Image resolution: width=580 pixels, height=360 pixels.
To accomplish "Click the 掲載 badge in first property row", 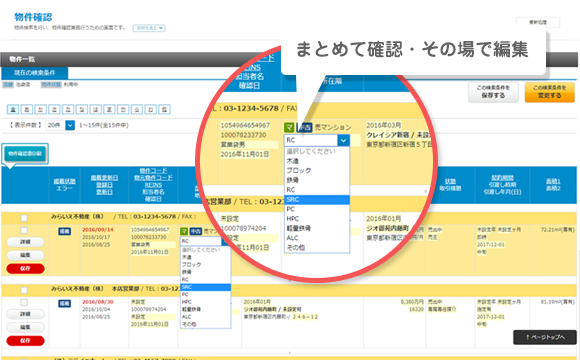I will 64,232.
